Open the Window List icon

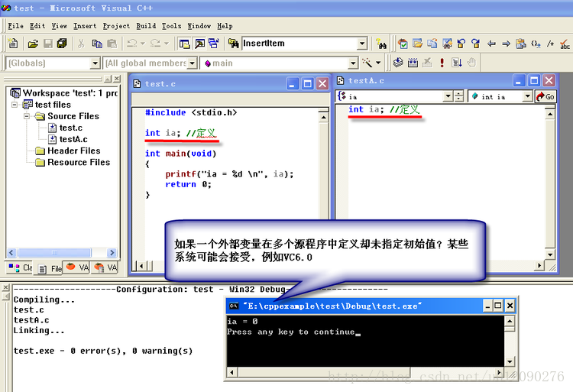[214, 44]
